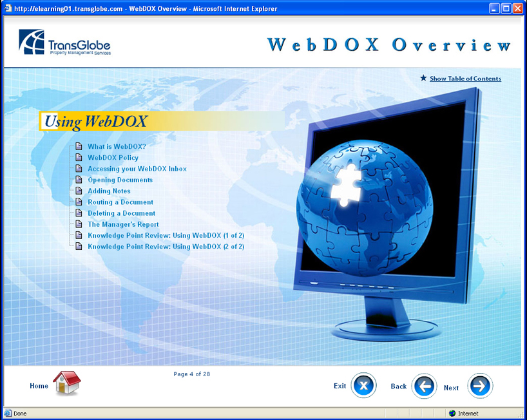Click the WebDOX Overview title text
Viewport: 527px width, 420px height.
click(x=389, y=44)
